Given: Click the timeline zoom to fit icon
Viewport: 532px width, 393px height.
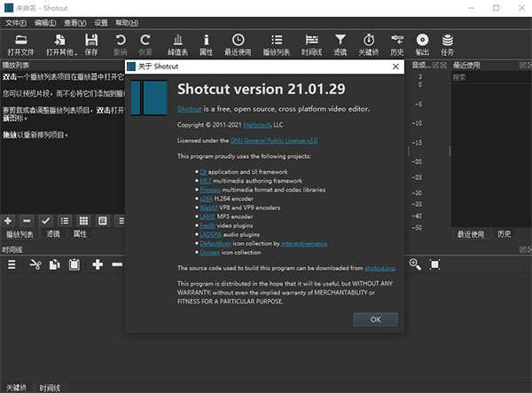Looking at the screenshot, I should point(434,264).
